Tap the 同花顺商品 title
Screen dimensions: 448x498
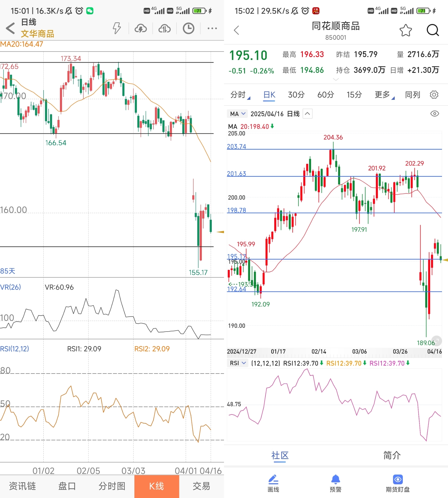coord(336,26)
